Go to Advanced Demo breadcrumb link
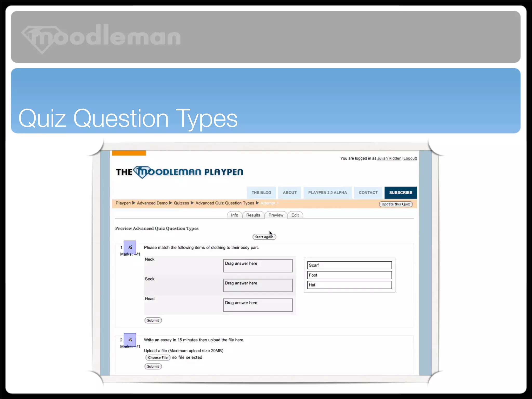The image size is (532, 399). 152,203
